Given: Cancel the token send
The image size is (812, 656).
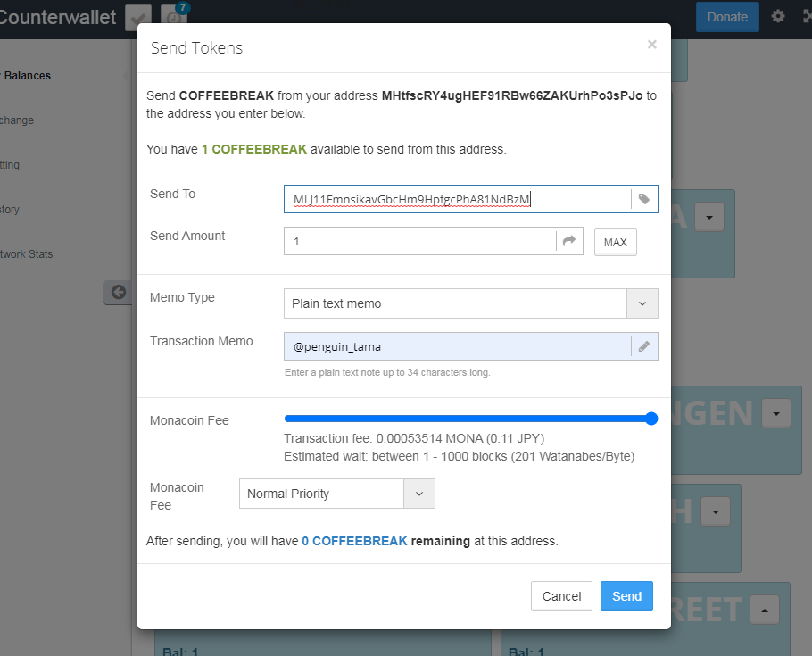Looking at the screenshot, I should [x=561, y=596].
